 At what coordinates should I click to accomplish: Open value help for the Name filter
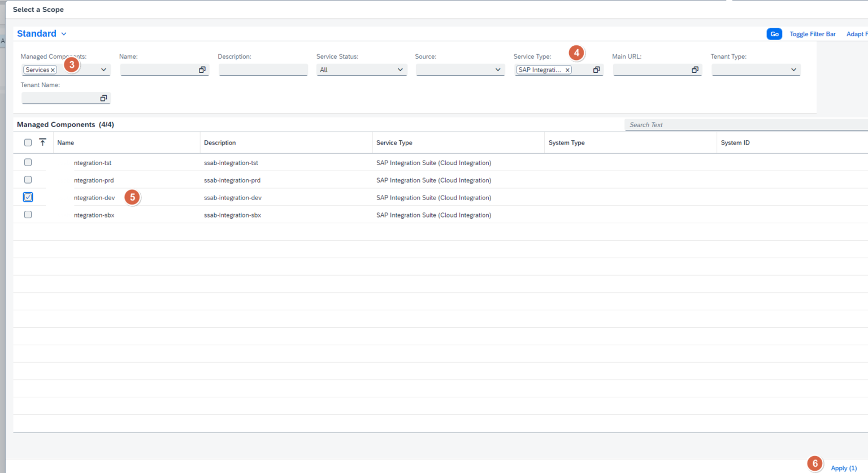coord(202,69)
